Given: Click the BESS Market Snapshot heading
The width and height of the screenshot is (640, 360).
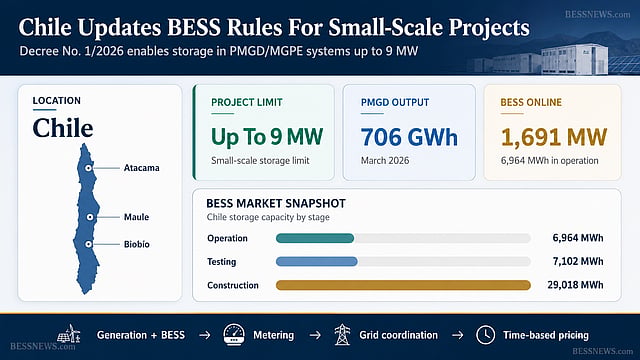Looking at the screenshot, I should pos(276,203).
